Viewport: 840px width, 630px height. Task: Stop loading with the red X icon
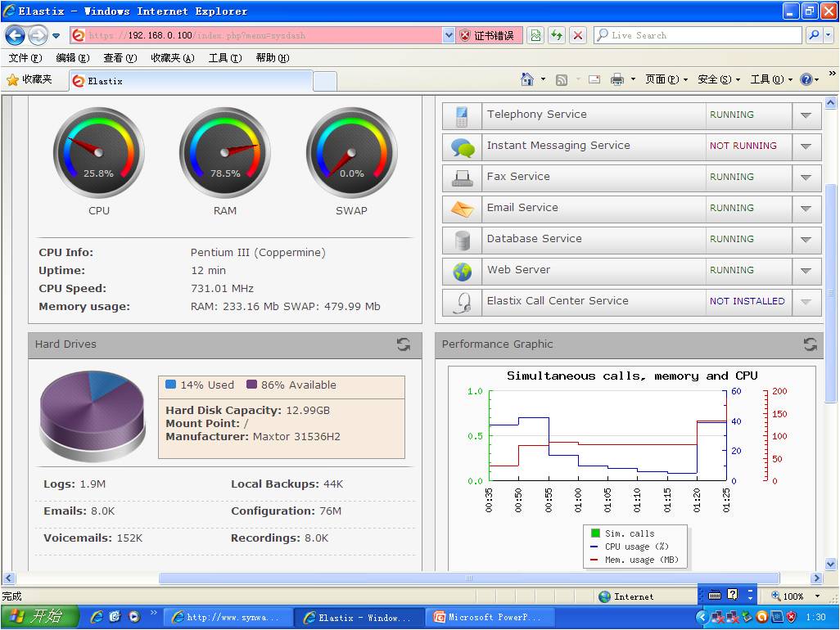578,35
